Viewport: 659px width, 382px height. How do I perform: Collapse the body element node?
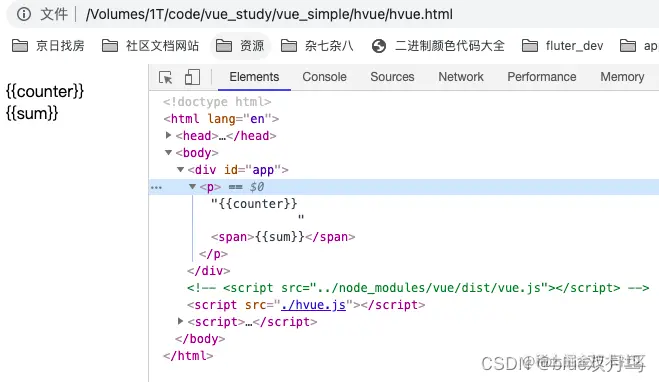[x=168, y=153]
